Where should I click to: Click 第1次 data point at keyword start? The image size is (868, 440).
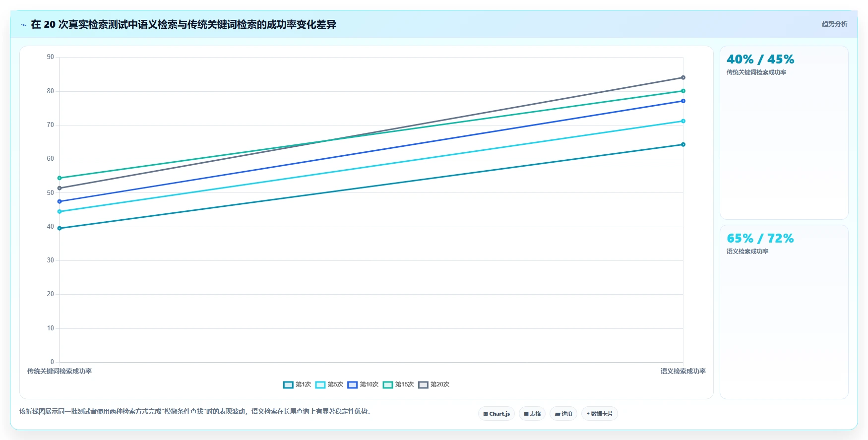click(x=60, y=228)
